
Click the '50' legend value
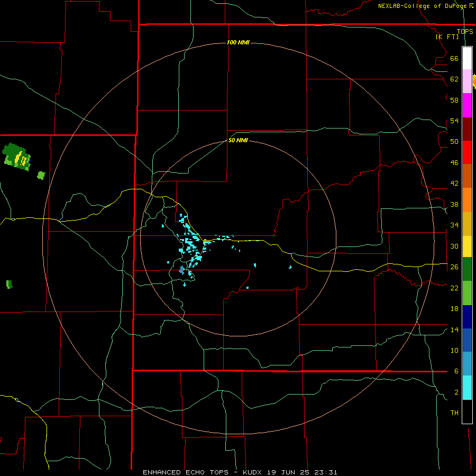(454, 142)
